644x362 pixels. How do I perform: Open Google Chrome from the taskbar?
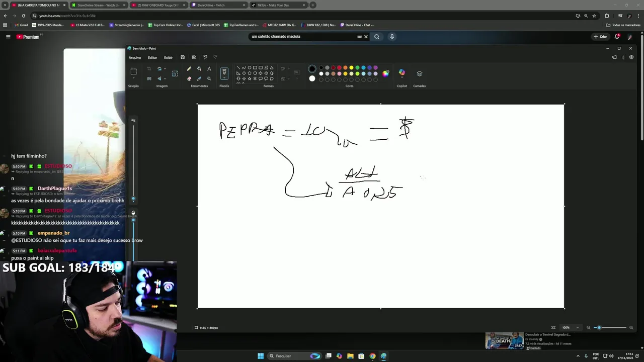372,356
